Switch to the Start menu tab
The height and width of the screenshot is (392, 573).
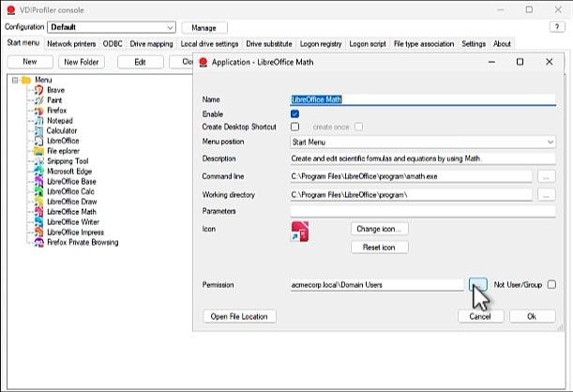[23, 43]
